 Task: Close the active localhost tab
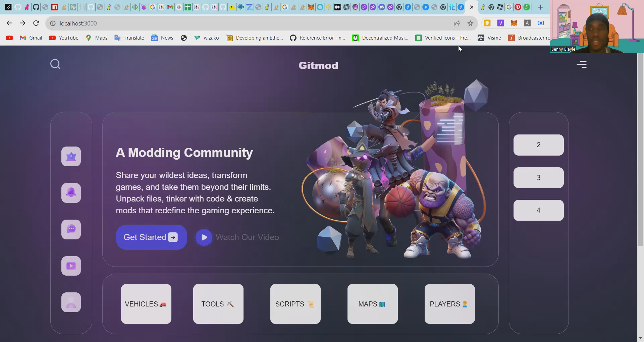click(472, 7)
